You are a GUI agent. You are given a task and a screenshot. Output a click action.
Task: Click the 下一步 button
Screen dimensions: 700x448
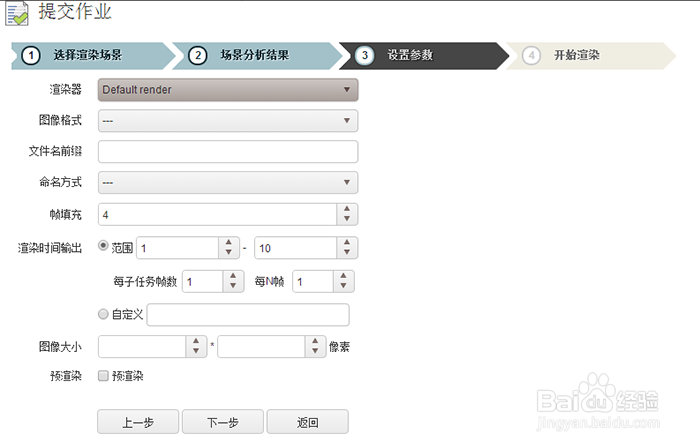[x=222, y=422]
